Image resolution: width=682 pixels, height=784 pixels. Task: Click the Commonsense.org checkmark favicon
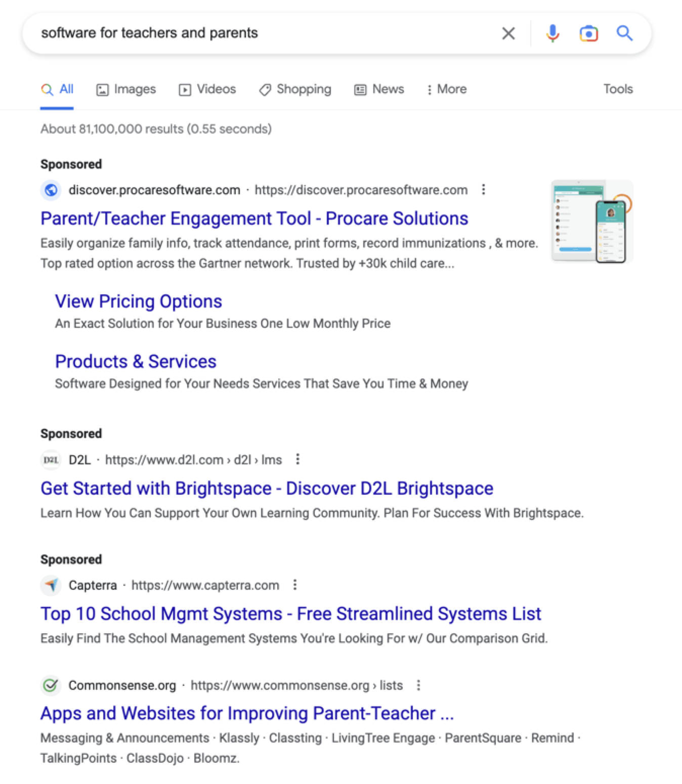[x=51, y=685]
